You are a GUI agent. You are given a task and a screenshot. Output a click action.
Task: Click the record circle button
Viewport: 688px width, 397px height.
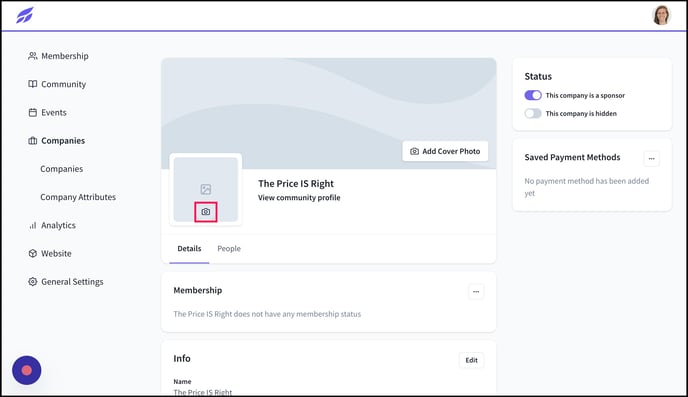pyautogui.click(x=27, y=370)
